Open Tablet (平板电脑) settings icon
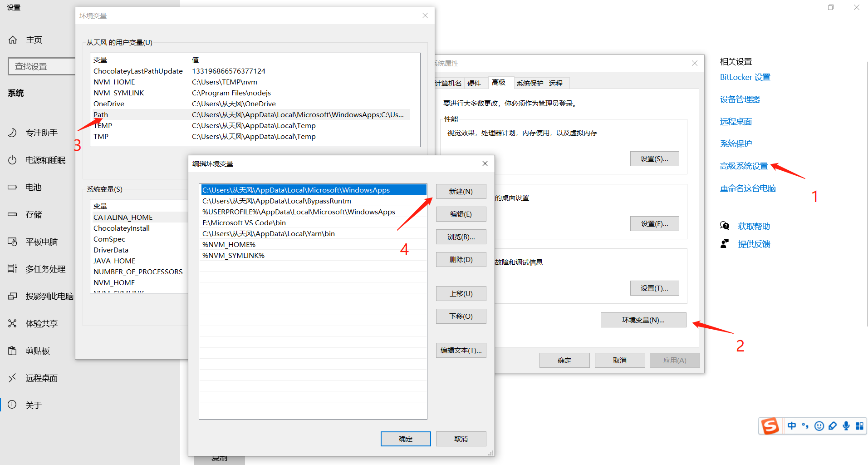Screen dimensions: 868x465 pos(12,242)
